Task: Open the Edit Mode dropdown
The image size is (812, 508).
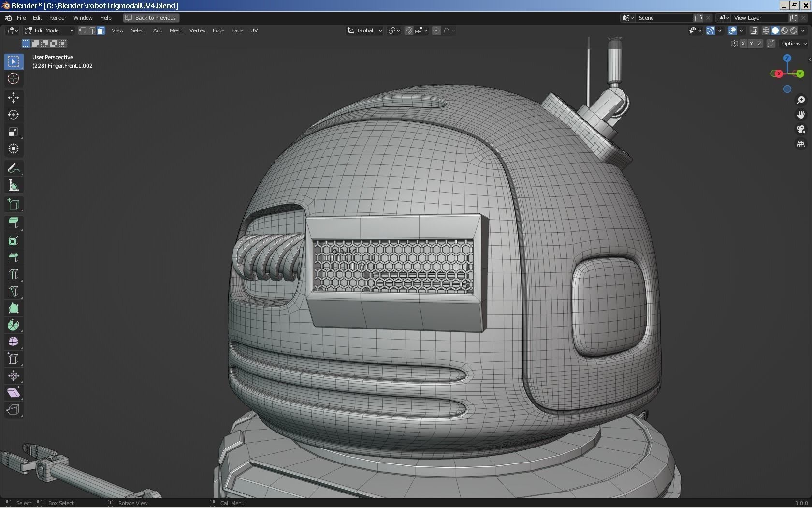Action: 49,30
